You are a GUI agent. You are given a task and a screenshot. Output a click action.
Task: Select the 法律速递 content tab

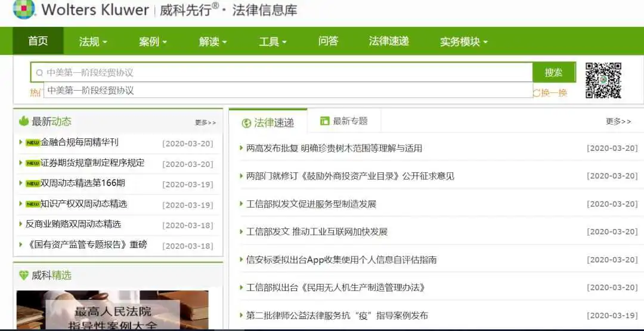point(268,122)
